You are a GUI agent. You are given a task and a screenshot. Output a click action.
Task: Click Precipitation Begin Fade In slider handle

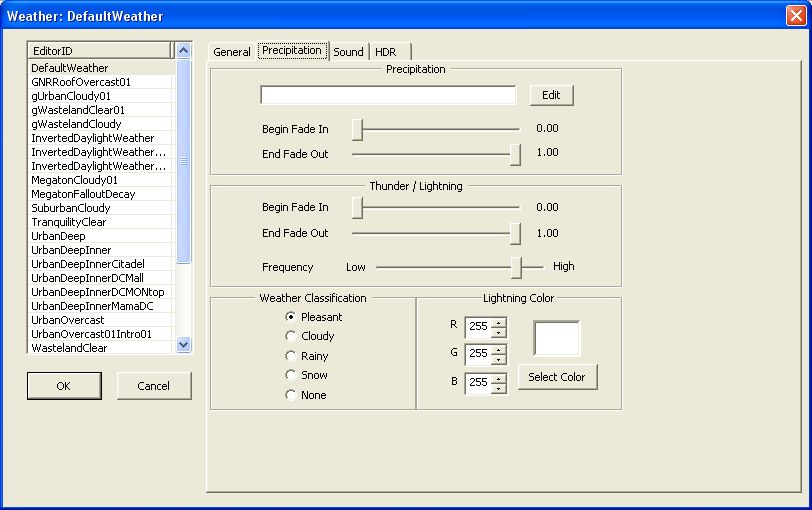pos(357,129)
